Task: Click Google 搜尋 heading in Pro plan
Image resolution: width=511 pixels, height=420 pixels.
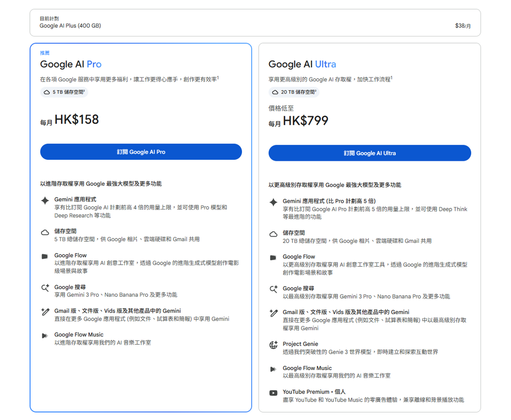Action: point(70,287)
